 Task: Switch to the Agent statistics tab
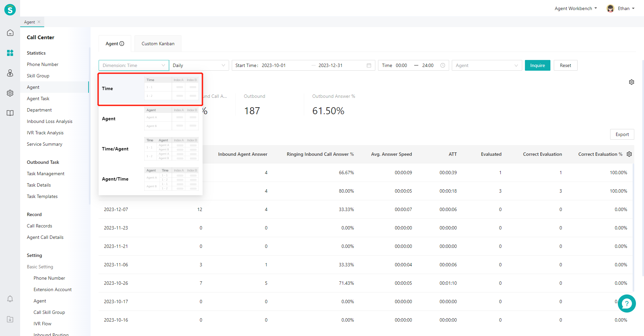pyautogui.click(x=115, y=44)
